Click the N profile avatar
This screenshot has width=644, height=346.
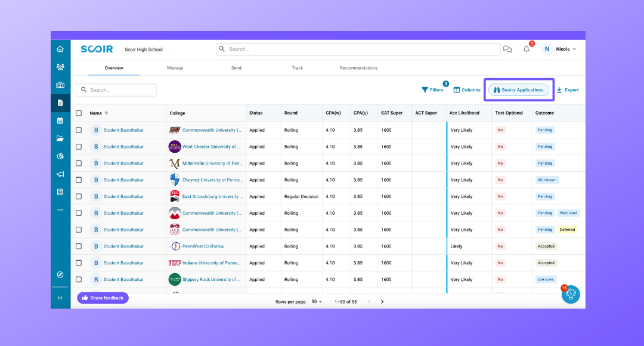coord(547,49)
